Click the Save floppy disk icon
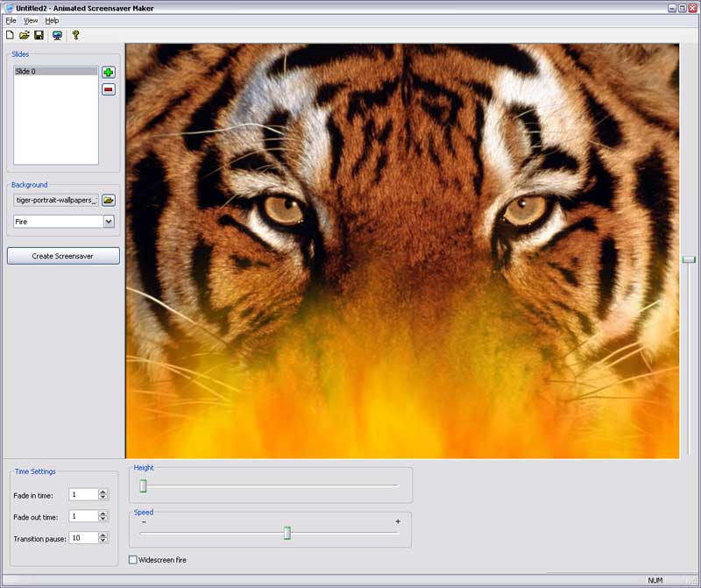701x588 pixels. point(39,35)
